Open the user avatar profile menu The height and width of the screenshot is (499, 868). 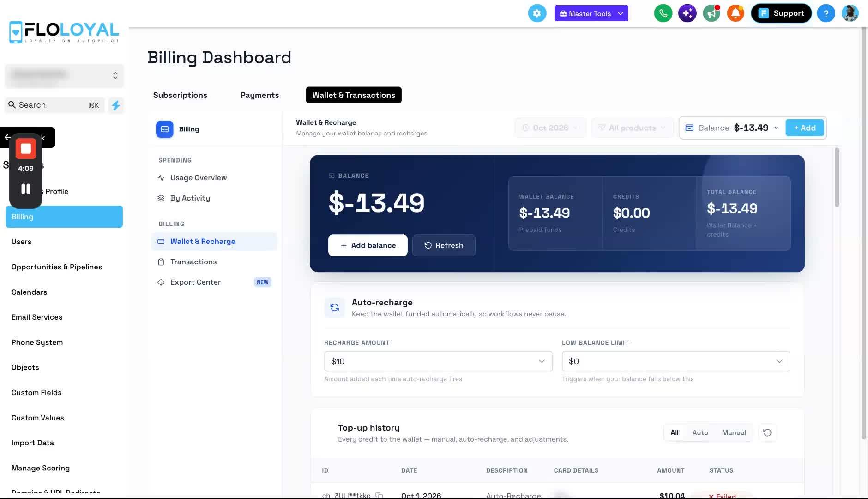tap(850, 13)
